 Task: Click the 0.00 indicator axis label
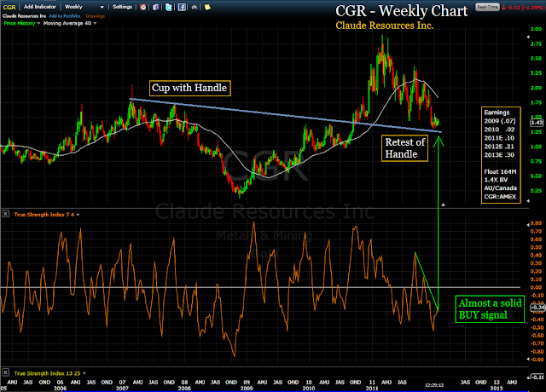pyautogui.click(x=536, y=287)
